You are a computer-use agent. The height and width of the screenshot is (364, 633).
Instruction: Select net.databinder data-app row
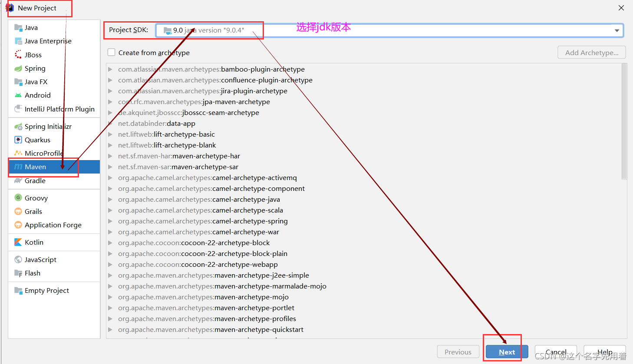click(x=364, y=123)
